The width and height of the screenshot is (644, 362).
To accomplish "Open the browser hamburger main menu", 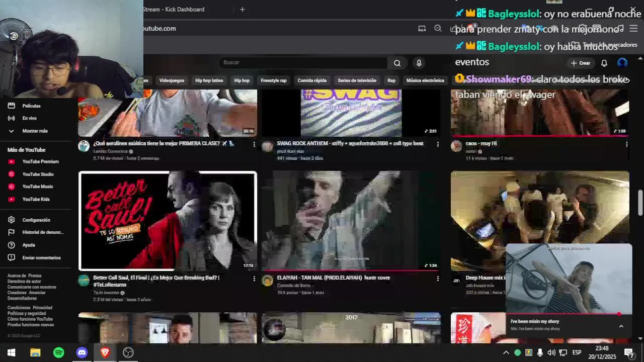I will [x=633, y=29].
